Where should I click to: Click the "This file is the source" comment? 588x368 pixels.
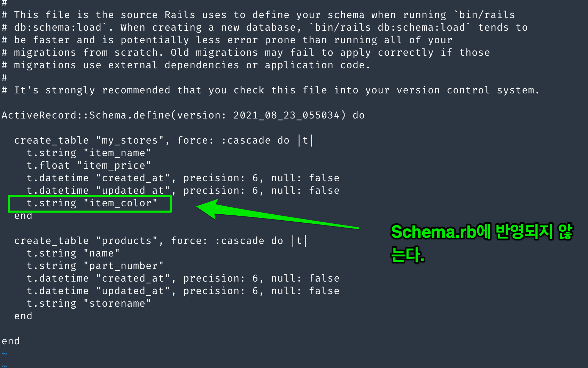tap(258, 15)
